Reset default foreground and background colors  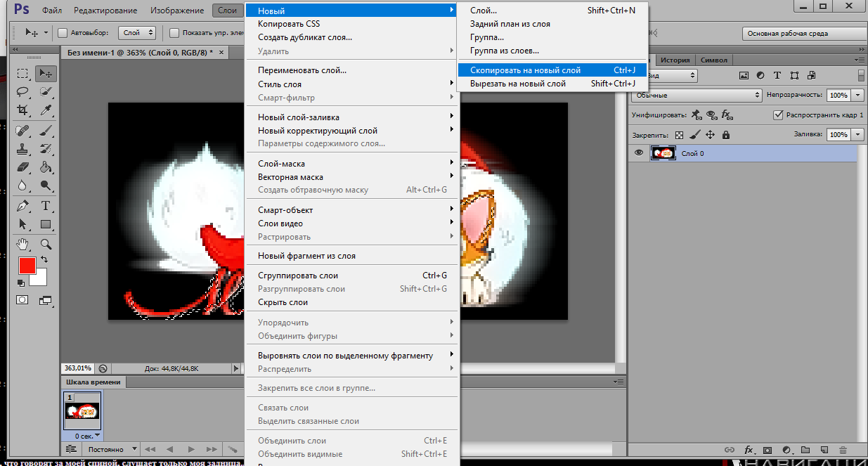tap(21, 283)
